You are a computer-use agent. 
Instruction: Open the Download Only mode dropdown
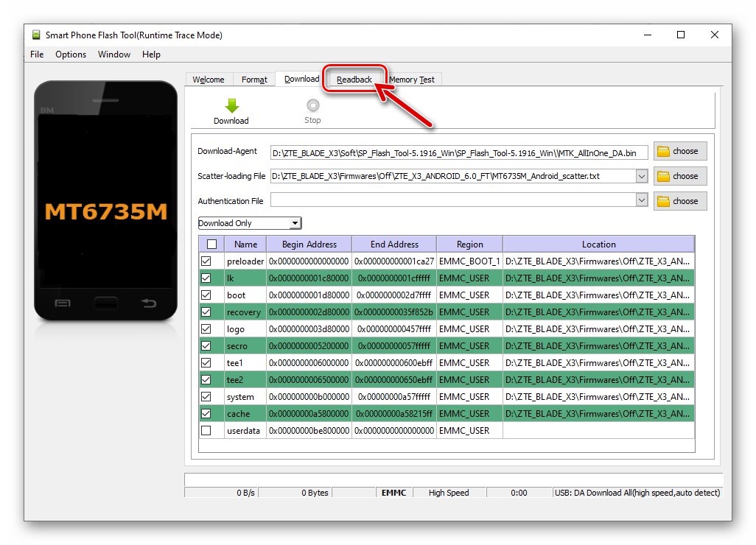pos(250,223)
